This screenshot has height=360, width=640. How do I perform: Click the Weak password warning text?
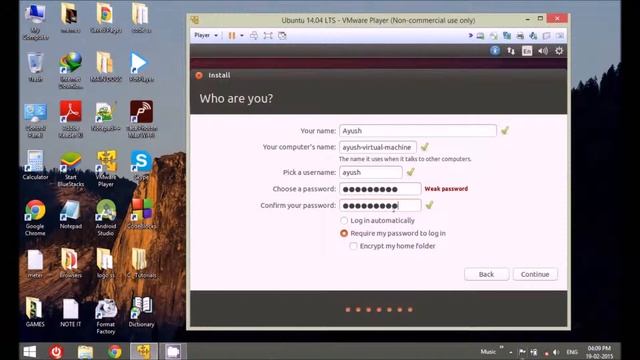pos(446,189)
